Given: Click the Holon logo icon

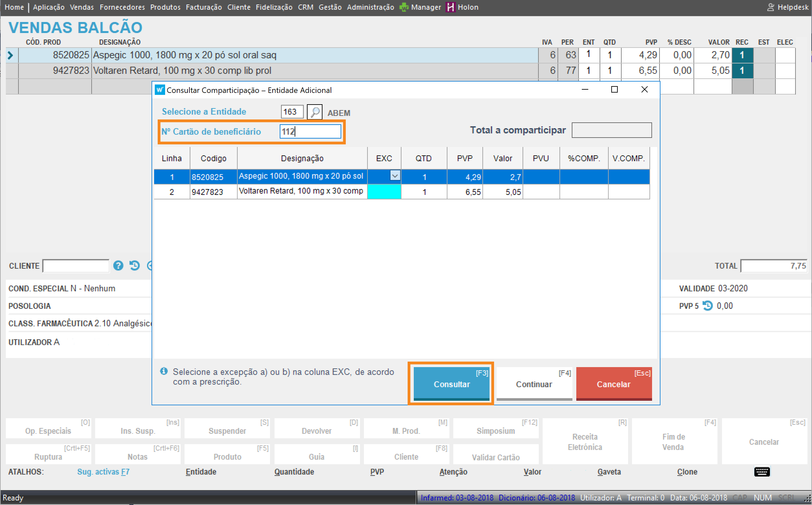Looking at the screenshot, I should tap(450, 7).
